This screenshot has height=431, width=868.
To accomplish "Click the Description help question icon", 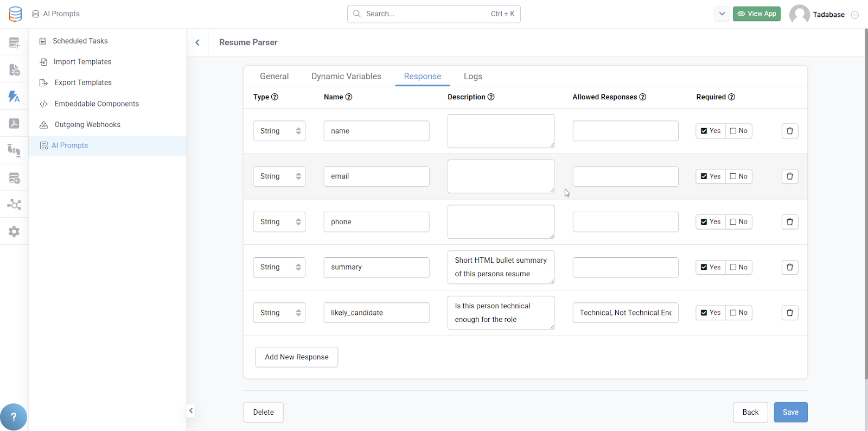I will 491,97.
